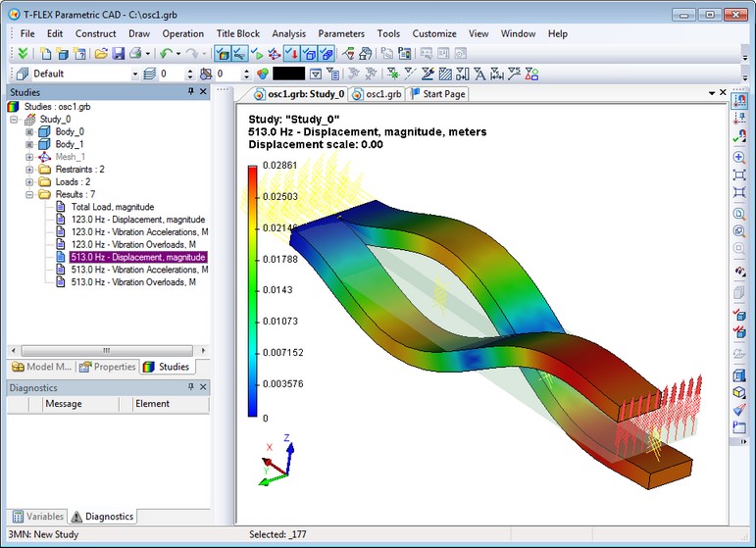Viewport: 756px width, 548px height.
Task: Click the green checkmark icon on right toolbar
Action: (739, 138)
